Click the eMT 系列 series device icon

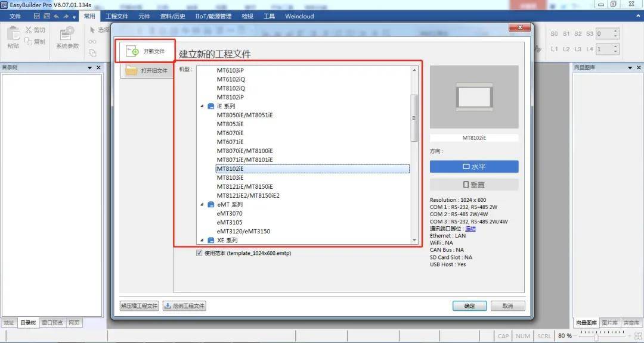click(x=211, y=204)
